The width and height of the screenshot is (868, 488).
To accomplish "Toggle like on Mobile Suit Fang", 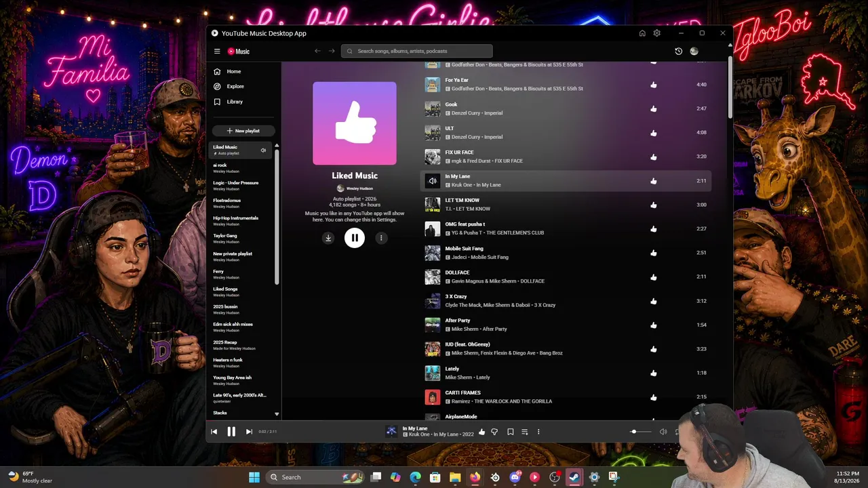I will click(654, 253).
